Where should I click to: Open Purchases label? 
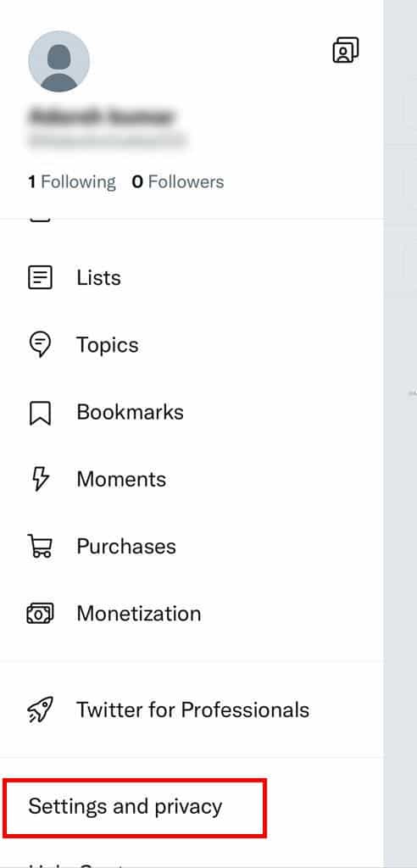pos(126,547)
